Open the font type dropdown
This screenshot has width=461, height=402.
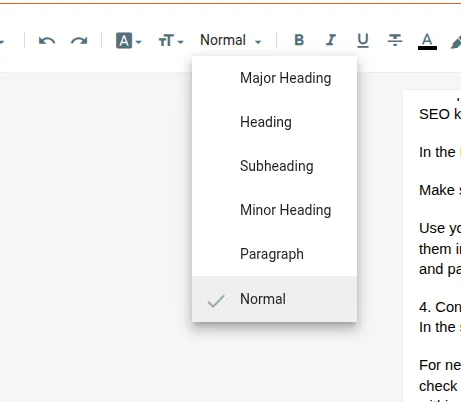pyautogui.click(x=129, y=41)
